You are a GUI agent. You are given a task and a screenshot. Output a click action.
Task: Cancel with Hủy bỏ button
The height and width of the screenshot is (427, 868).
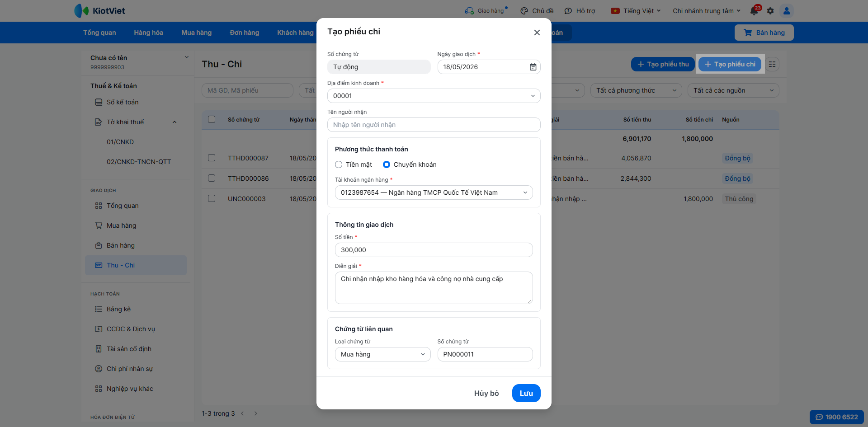tap(486, 393)
